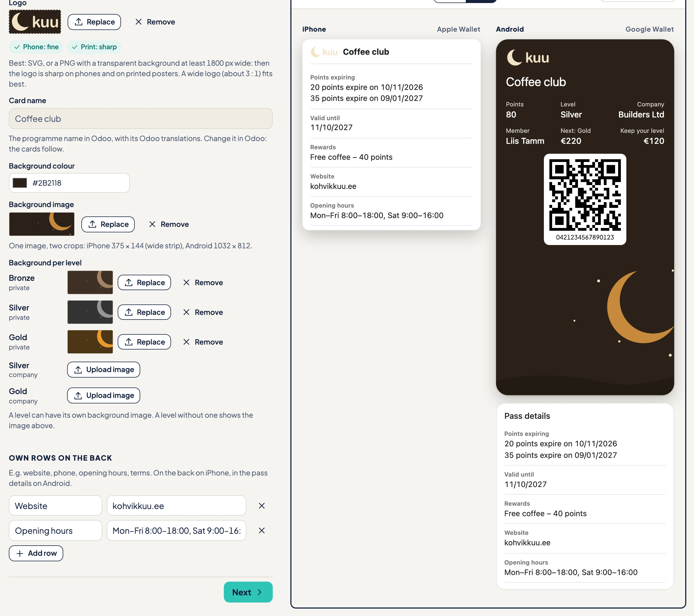Click the Apple Wallet label
694x616 pixels.
coord(458,29)
